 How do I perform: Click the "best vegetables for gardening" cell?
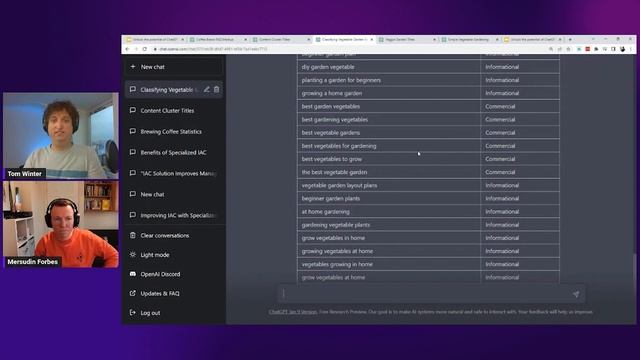(389, 146)
